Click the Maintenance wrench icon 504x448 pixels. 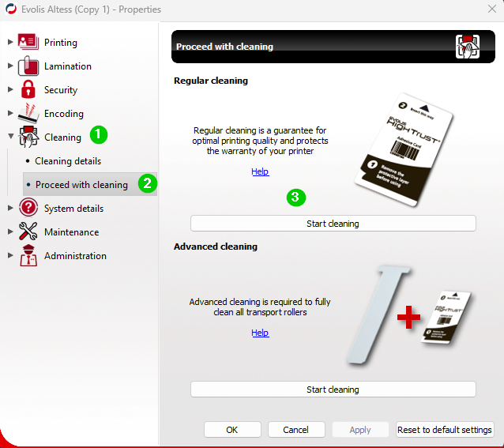point(28,231)
